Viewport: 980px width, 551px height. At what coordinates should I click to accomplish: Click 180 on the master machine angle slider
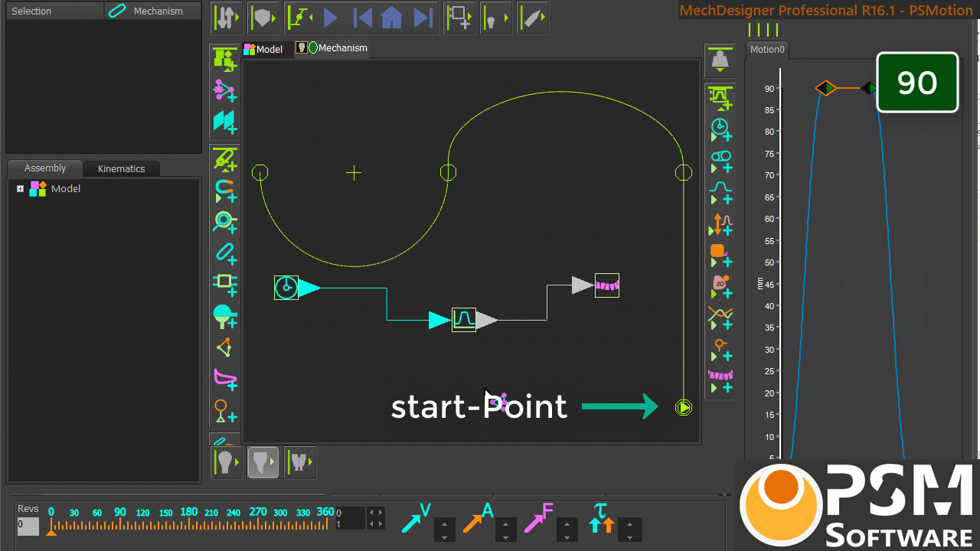188,512
